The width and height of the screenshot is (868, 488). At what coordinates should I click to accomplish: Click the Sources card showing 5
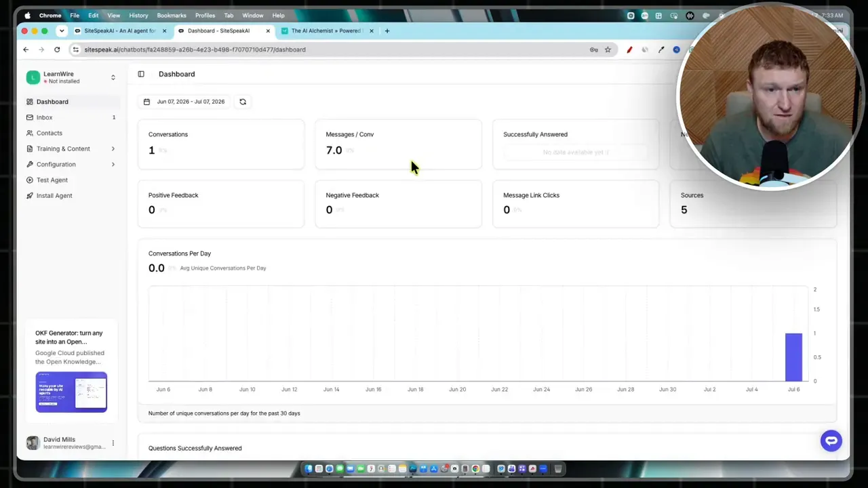pos(753,204)
